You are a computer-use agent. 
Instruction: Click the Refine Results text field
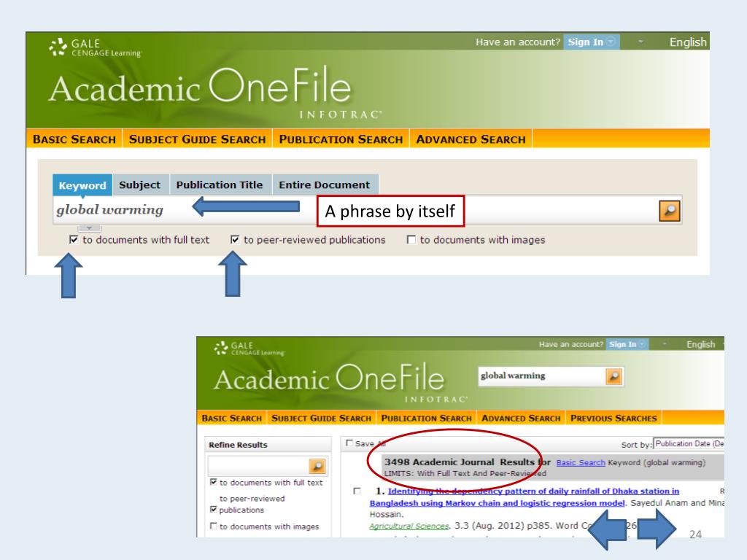click(259, 466)
